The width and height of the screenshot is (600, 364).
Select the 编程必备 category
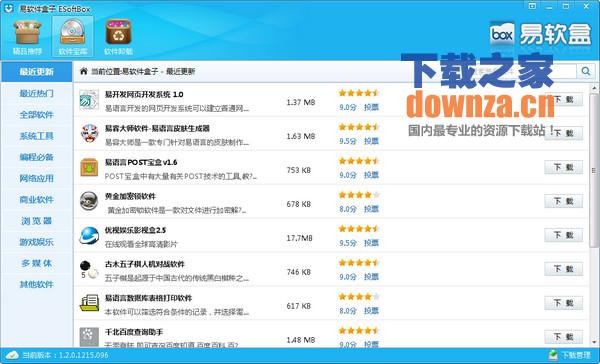tap(37, 157)
